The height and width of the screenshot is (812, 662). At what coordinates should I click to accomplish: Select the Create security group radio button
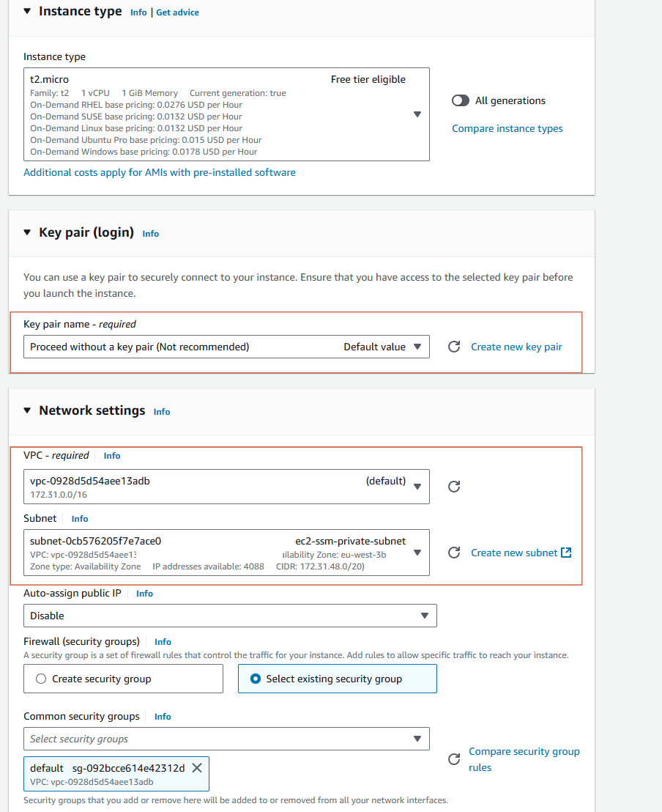tap(41, 679)
